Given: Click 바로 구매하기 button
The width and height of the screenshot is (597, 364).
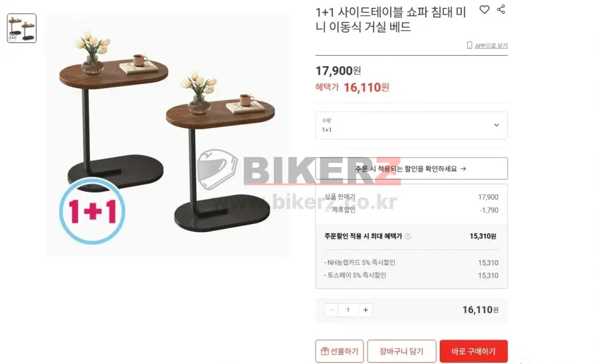Looking at the screenshot, I should coord(474,351).
